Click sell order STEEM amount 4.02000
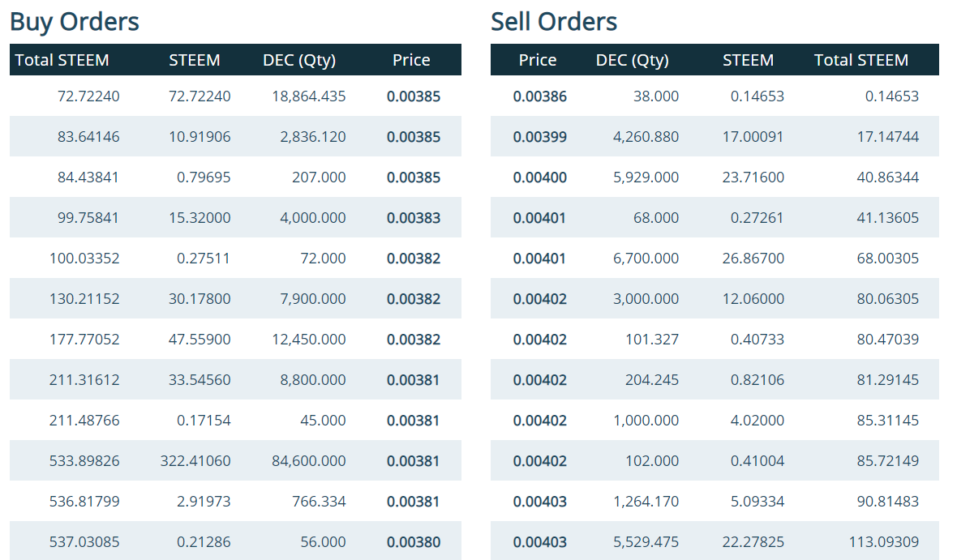This screenshot has height=560, width=957. (757, 421)
